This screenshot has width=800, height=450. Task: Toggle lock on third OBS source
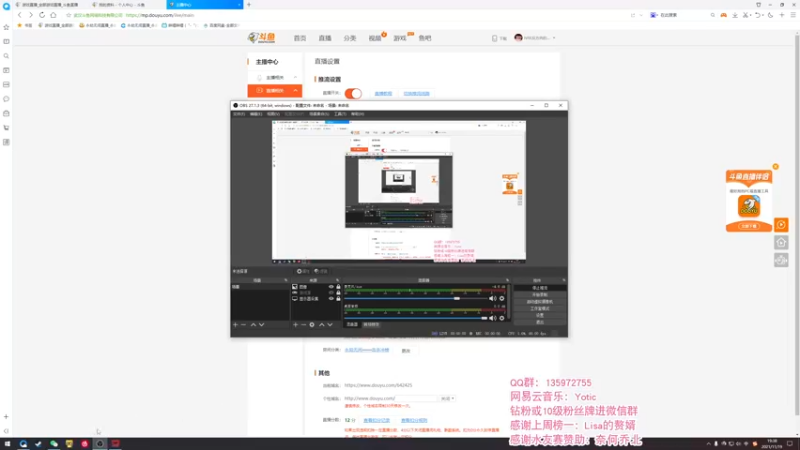pos(338,299)
